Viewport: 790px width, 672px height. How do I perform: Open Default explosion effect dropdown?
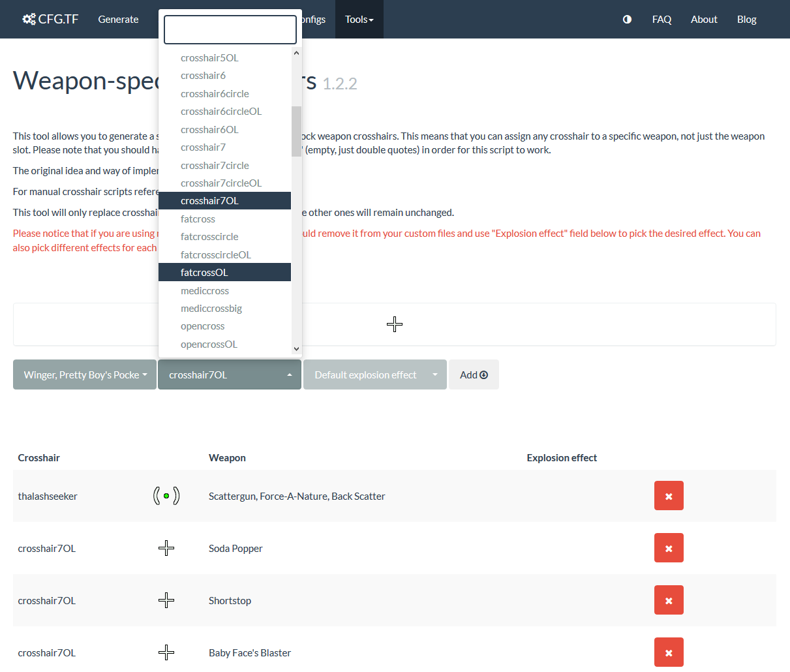(375, 374)
